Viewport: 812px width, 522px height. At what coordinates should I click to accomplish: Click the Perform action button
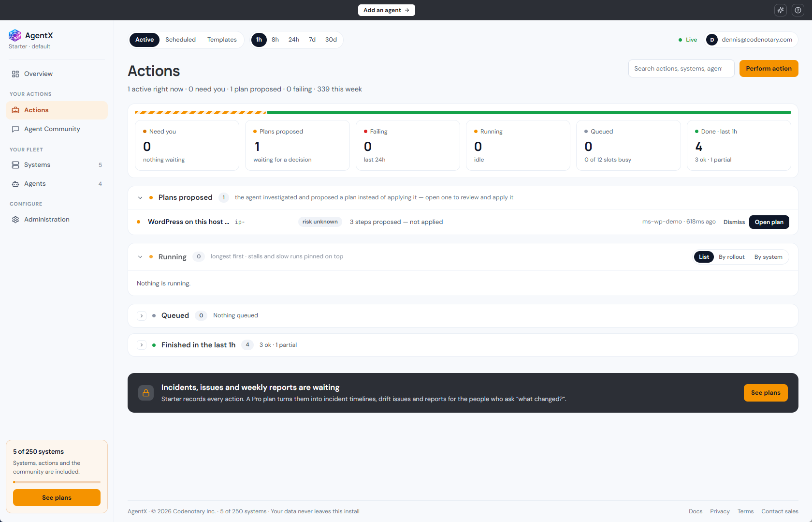[x=769, y=69]
